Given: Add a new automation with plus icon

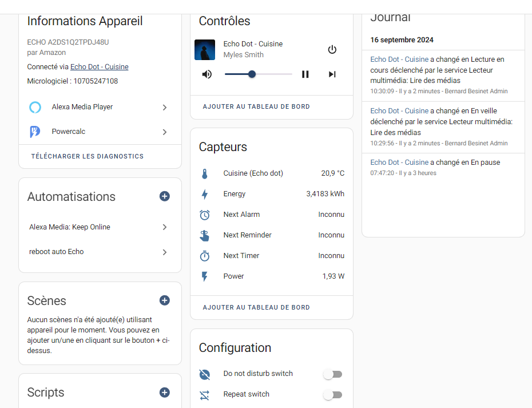Looking at the screenshot, I should click(165, 196).
